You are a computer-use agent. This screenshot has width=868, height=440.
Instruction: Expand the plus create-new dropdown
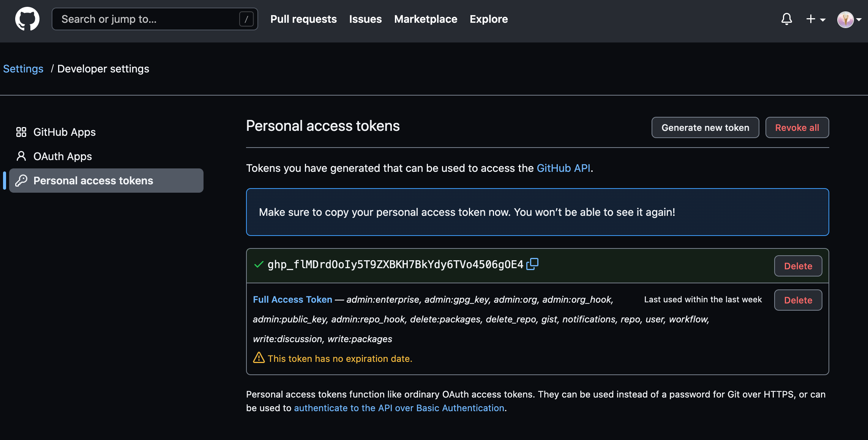[x=815, y=19]
